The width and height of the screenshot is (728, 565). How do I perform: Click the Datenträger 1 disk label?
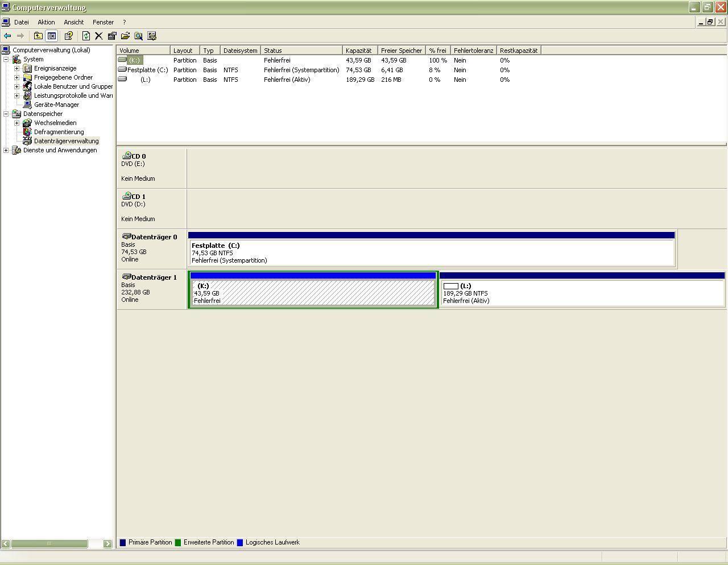151,288
